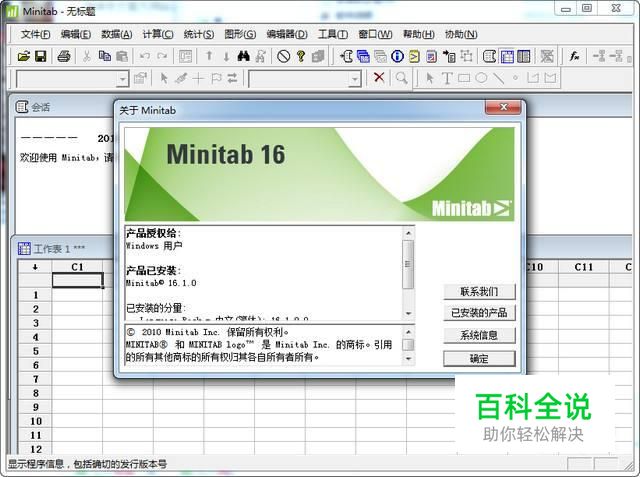Click the Close All Graphs icon
This screenshot has height=477, width=640.
pyautogui.click(x=547, y=56)
